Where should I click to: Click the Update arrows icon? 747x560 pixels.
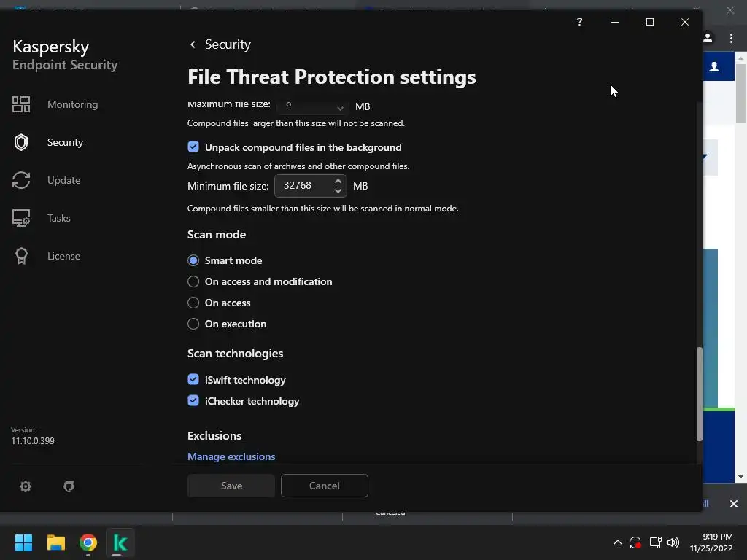(x=21, y=180)
